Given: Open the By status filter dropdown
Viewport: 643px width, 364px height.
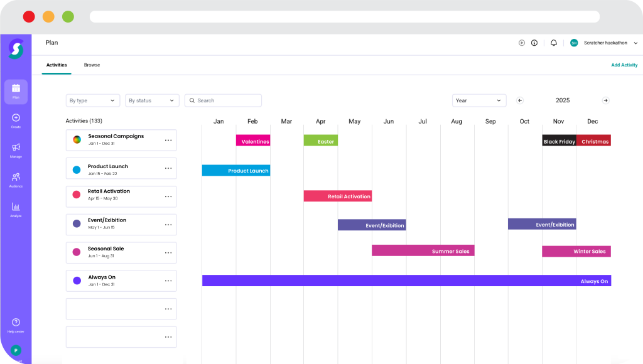Looking at the screenshot, I should (x=152, y=100).
